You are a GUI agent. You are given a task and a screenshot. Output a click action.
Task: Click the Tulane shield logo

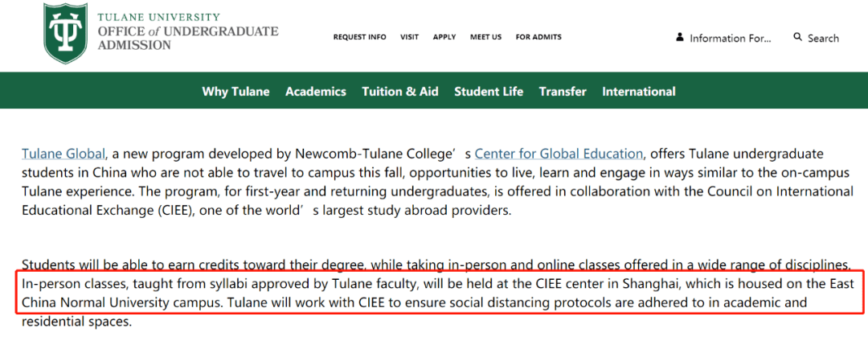65,33
